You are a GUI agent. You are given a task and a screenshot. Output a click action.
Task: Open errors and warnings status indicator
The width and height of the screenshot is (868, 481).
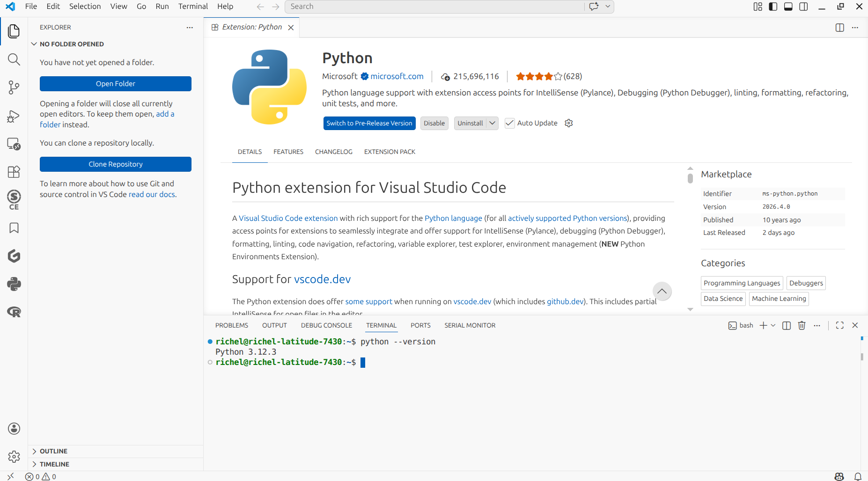coord(41,476)
